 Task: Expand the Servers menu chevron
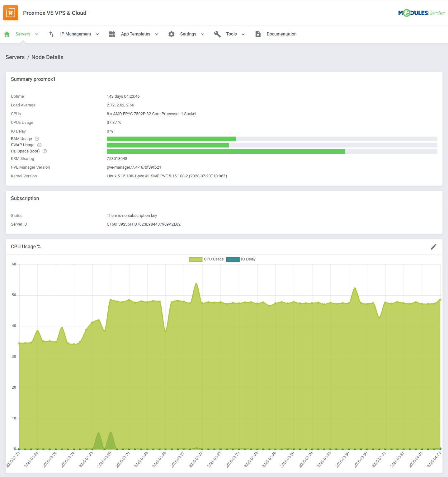[37, 34]
